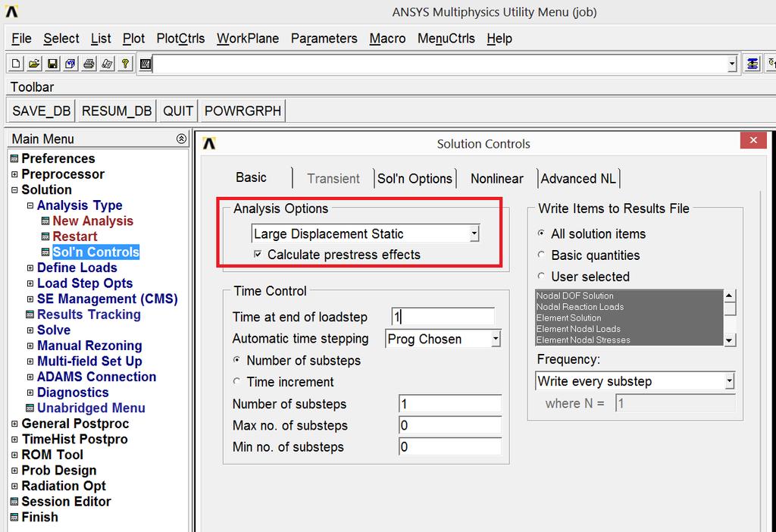Viewport: 776px width, 532px height.
Task: Expand General Postproc node
Action: click(x=14, y=424)
